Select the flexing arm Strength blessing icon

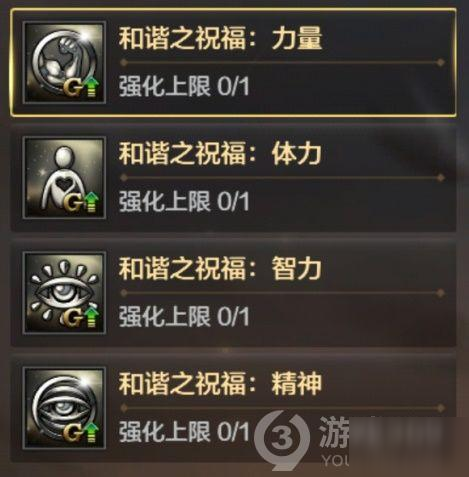(64, 63)
